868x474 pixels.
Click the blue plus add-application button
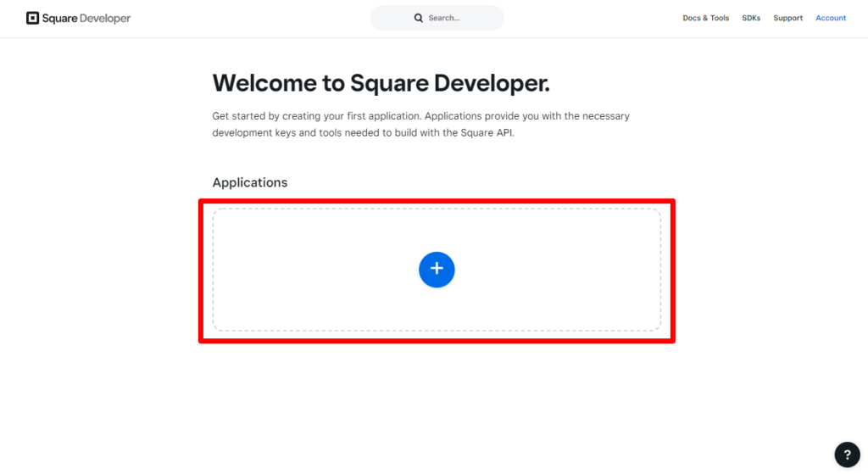pos(437,270)
